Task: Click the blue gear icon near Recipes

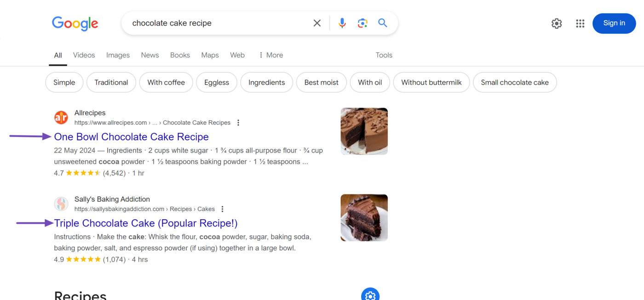Action: pos(370,294)
